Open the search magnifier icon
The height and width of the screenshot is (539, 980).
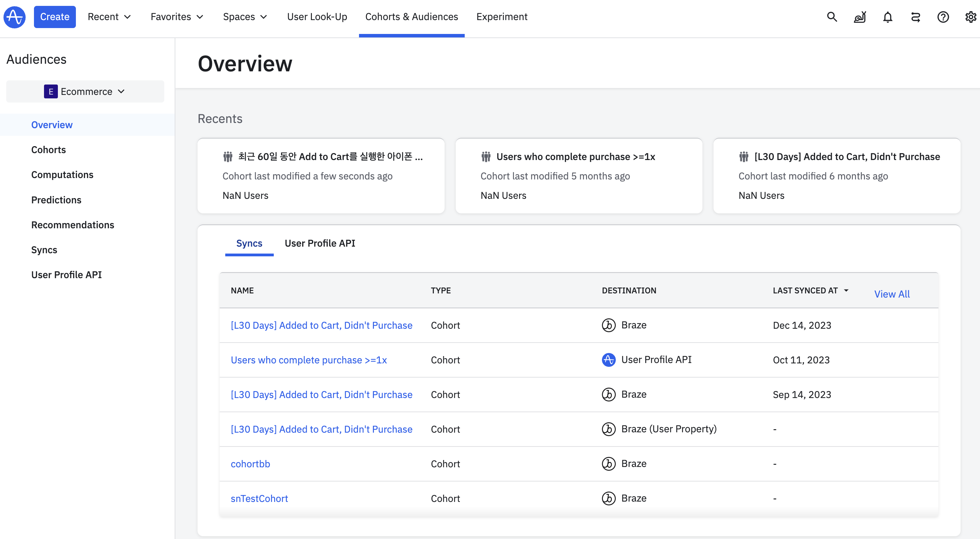point(832,17)
